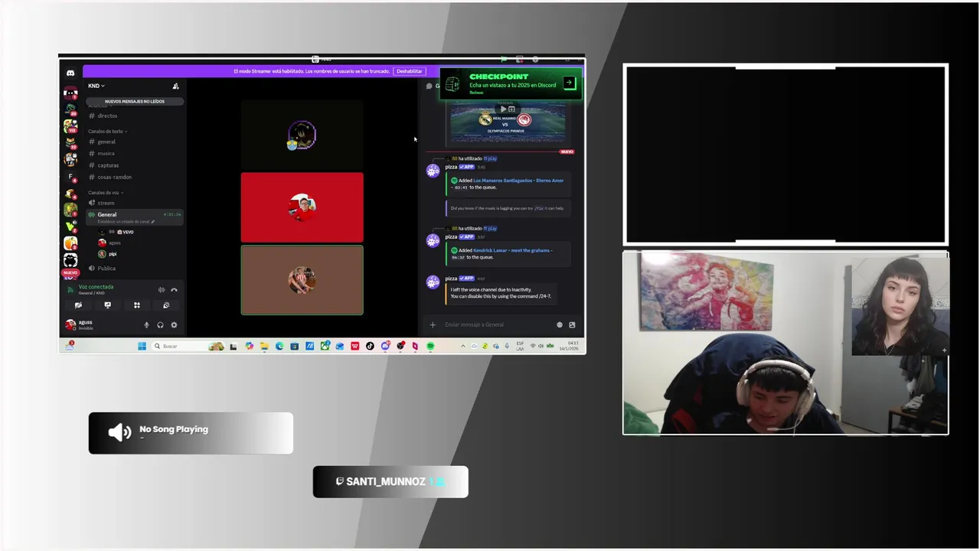Toggle noise suppression waveform icon
This screenshot has width=980, height=551.
coord(162,290)
